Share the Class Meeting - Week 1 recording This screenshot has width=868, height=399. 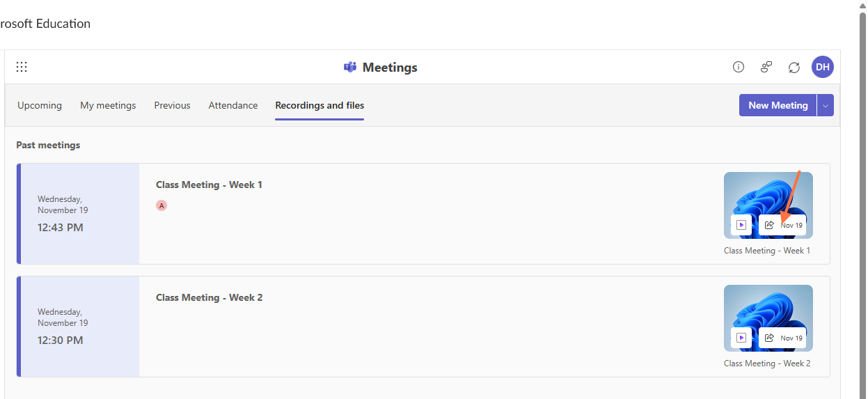(x=769, y=225)
